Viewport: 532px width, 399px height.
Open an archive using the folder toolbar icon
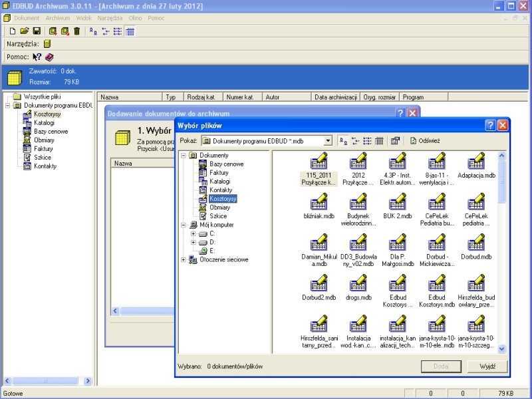click(25, 31)
